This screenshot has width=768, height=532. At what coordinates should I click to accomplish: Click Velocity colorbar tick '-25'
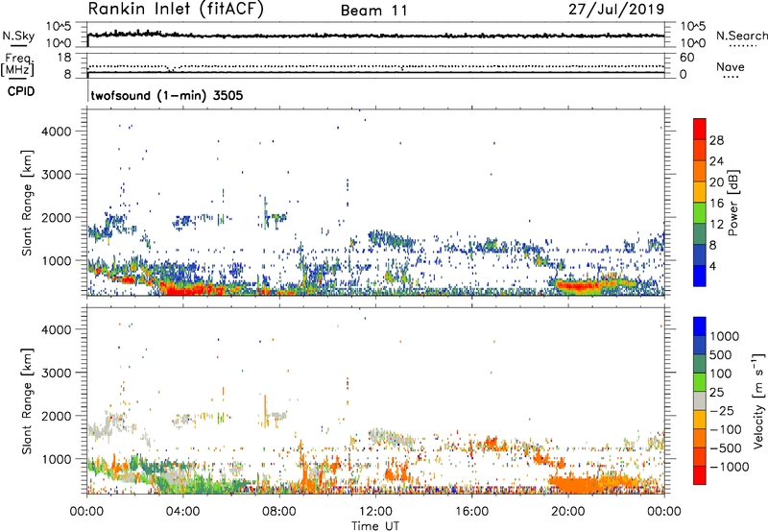724,410
